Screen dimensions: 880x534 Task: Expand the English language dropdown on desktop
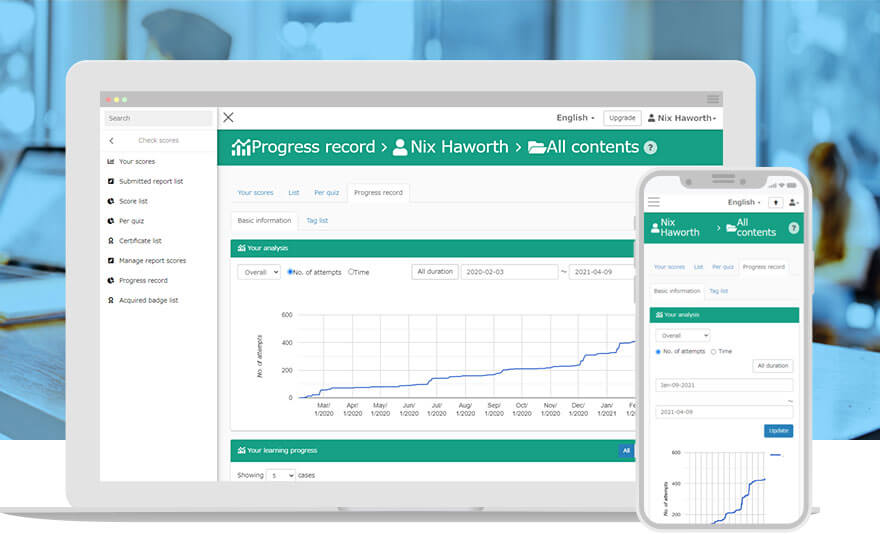[575, 118]
